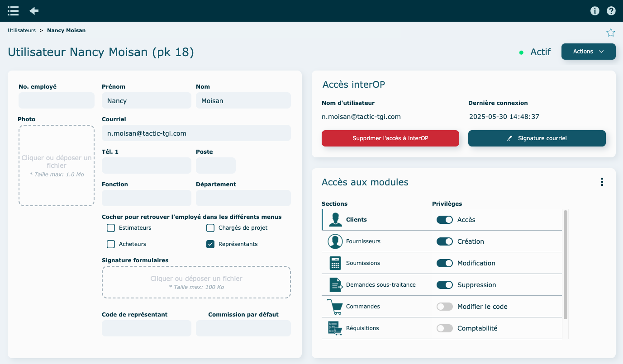Select the Demandes sous-traitance section
Screen dimensions: 623x364
point(380,285)
